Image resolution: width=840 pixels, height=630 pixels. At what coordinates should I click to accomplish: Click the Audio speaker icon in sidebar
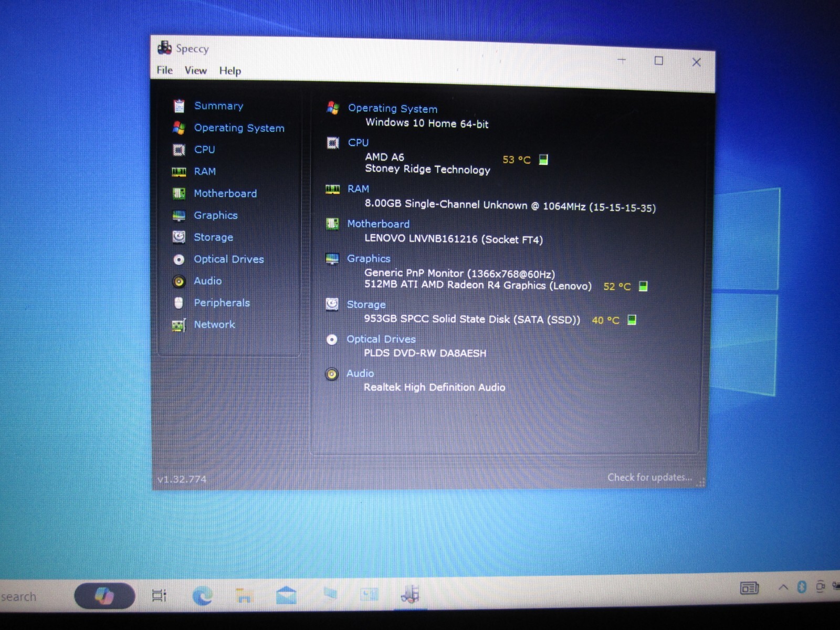(178, 281)
